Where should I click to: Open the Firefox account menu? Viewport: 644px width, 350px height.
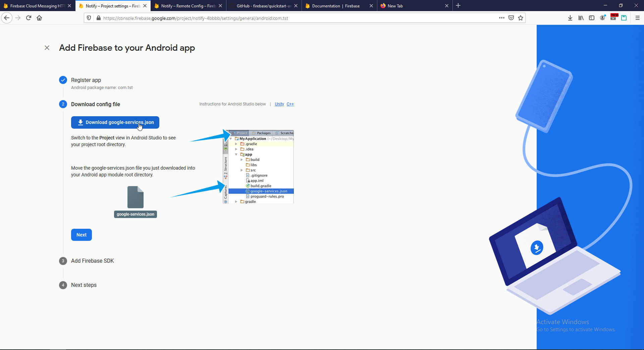click(x=603, y=18)
